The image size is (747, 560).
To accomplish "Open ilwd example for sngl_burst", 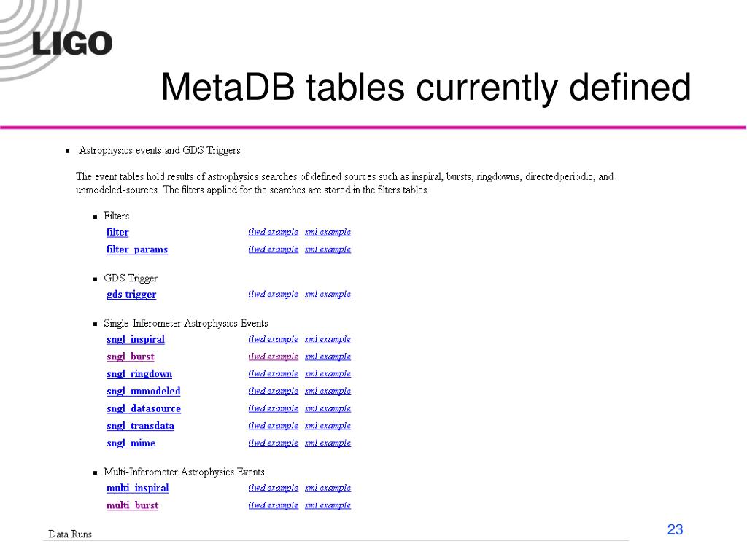I will [273, 356].
